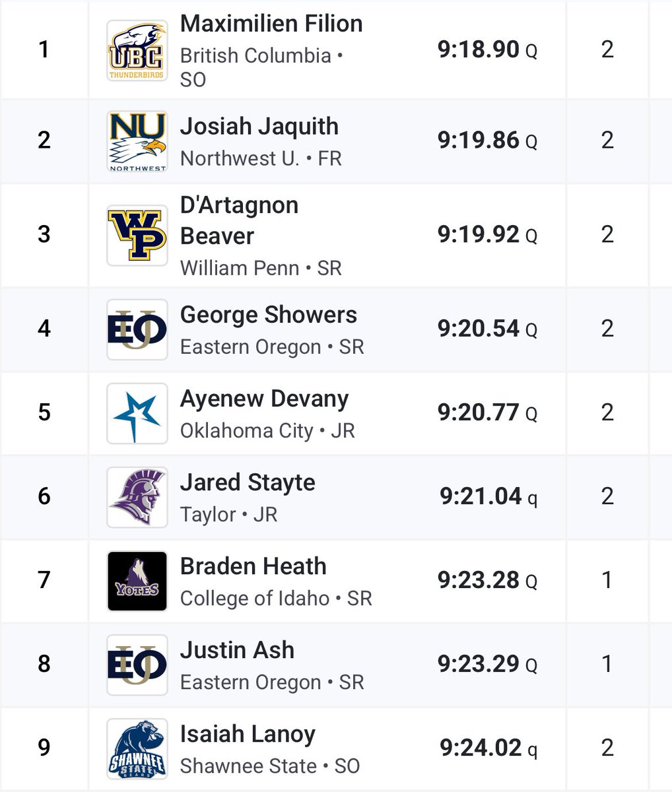This screenshot has height=792, width=672.
Task: Open Jared Stayte's athlete page
Action: point(248,483)
